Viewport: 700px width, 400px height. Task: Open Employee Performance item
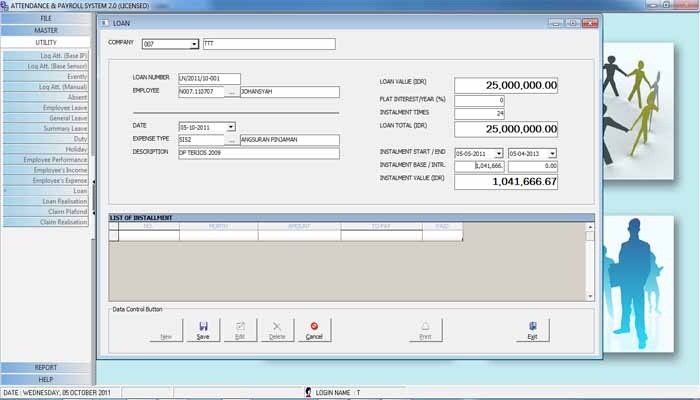click(46, 159)
